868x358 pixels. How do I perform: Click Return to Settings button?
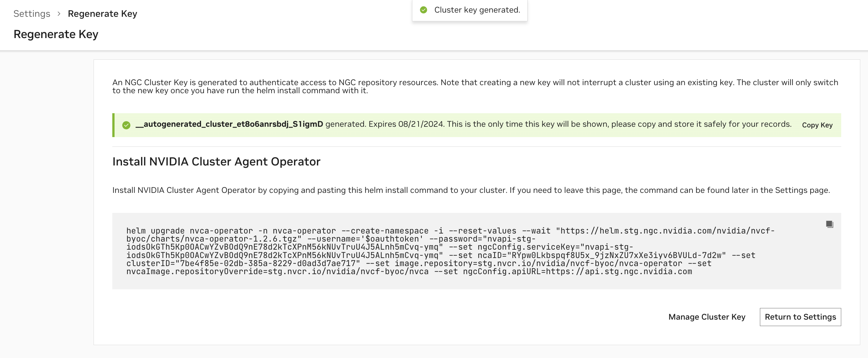tap(800, 317)
